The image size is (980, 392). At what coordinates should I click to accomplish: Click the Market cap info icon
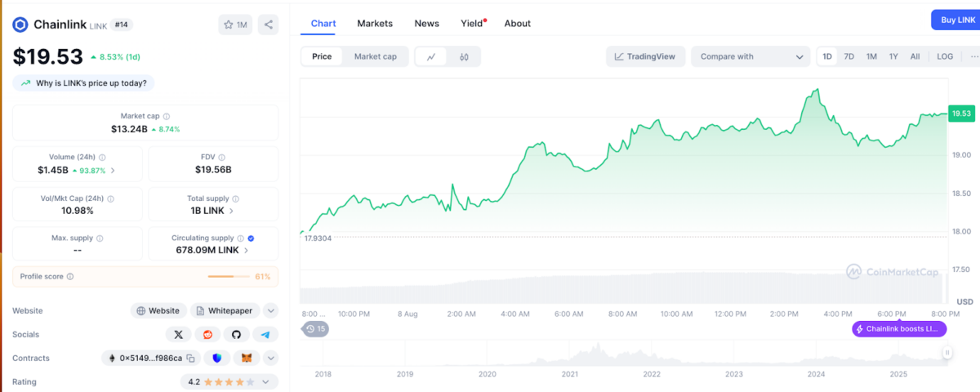click(167, 117)
